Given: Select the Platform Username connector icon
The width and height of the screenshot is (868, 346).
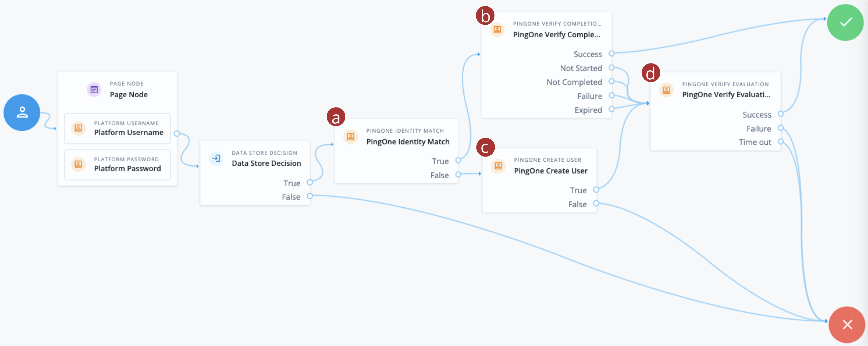Looking at the screenshot, I should [x=78, y=128].
